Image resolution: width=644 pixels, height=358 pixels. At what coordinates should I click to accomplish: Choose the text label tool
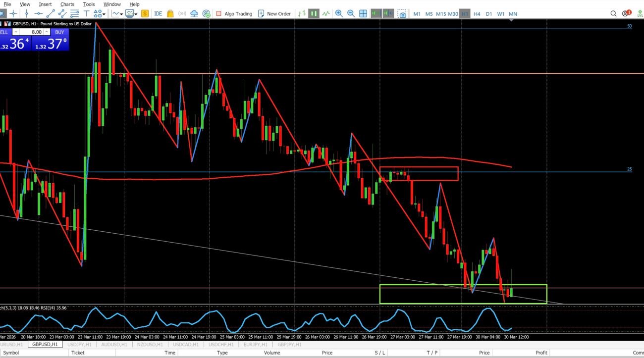coord(86,14)
